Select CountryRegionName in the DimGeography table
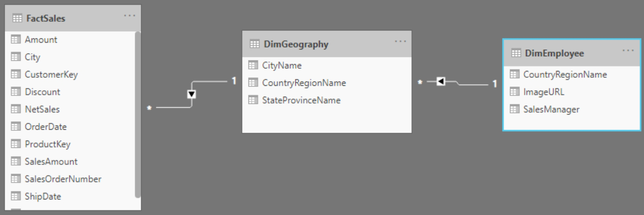The width and height of the screenshot is (644, 215). tap(304, 83)
